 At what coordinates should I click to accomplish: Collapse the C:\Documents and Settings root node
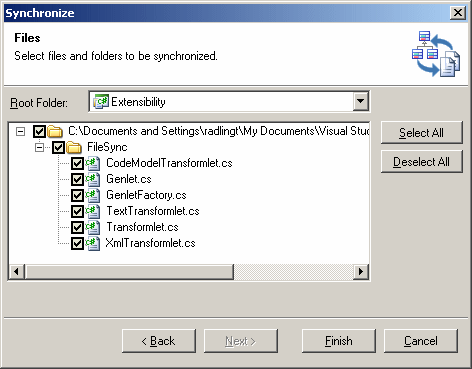coord(20,131)
